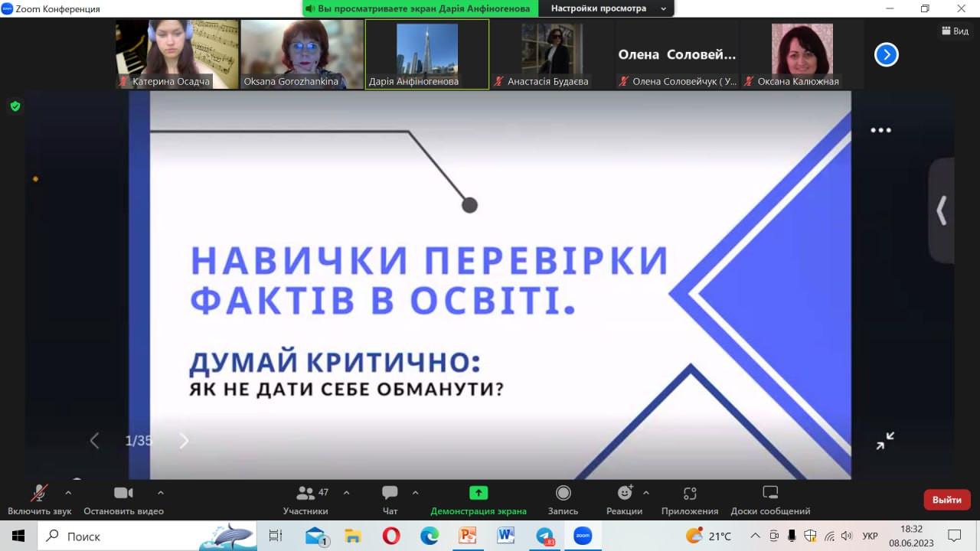Select Анастасія Будаєва video thumbnail

[552, 54]
